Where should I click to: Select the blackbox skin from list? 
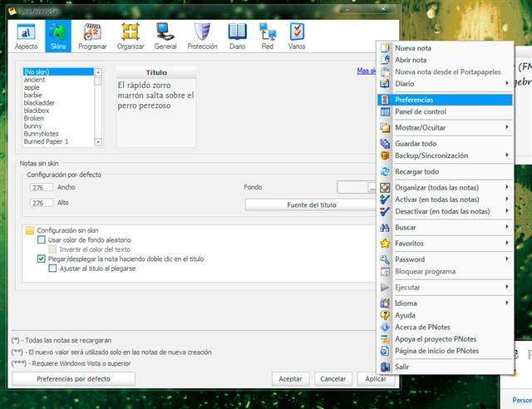tap(38, 110)
